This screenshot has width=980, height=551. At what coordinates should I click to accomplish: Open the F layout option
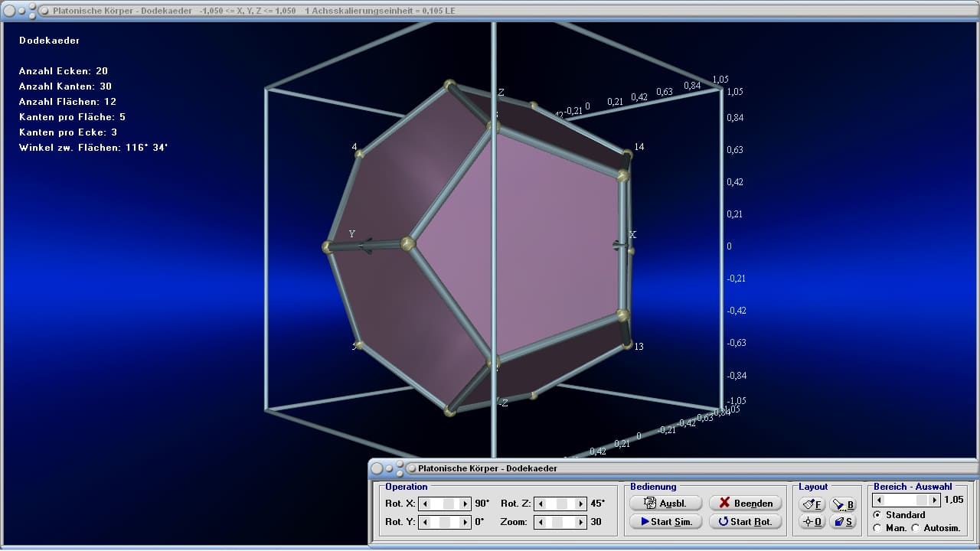pos(812,504)
